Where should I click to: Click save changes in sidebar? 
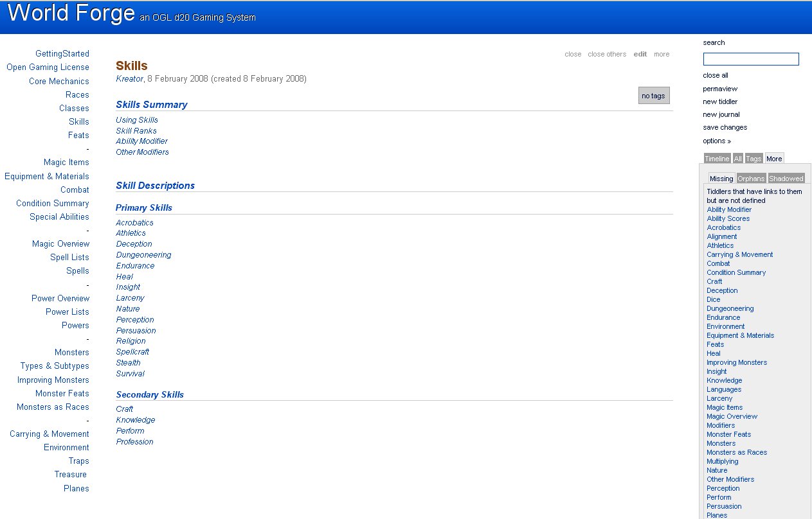(x=725, y=127)
